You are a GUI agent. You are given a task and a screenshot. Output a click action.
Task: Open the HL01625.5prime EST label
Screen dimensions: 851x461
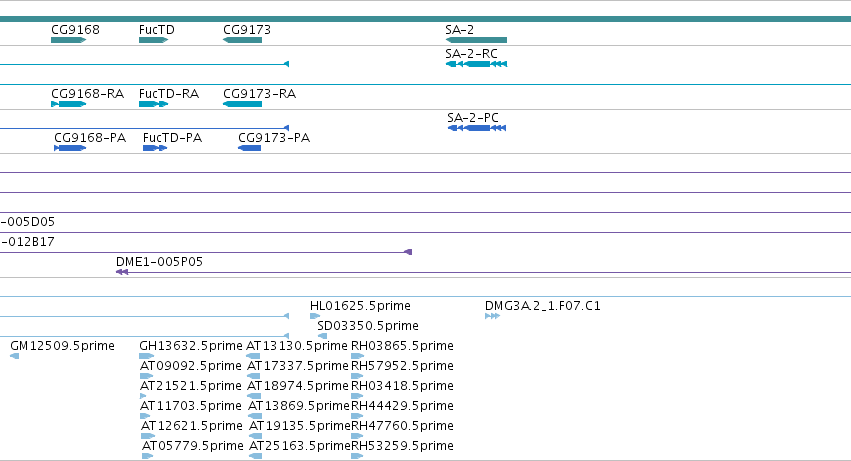[360, 306]
